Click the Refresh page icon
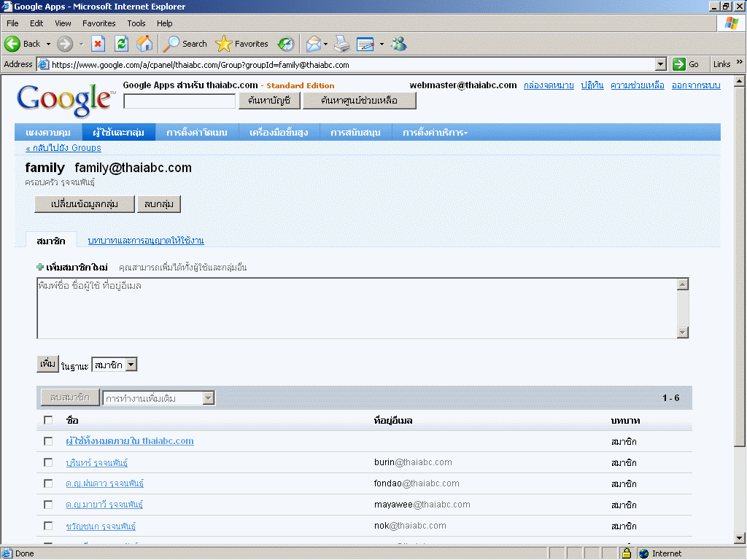747x560 pixels. tap(121, 44)
